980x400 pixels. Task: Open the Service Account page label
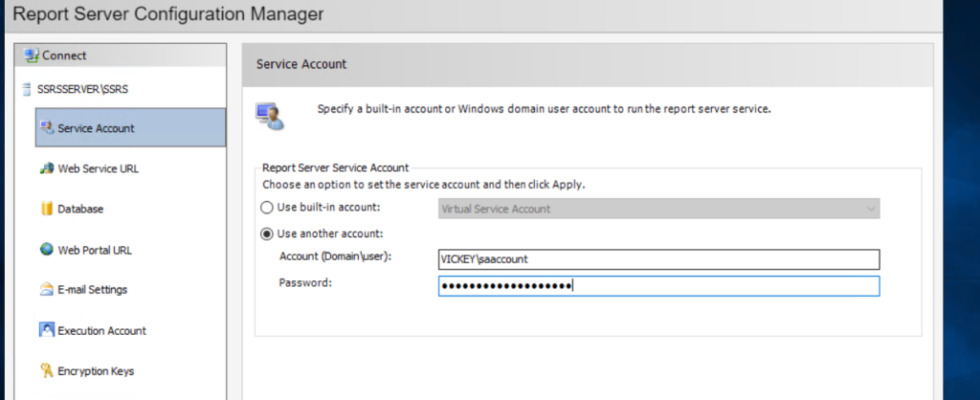click(x=96, y=128)
